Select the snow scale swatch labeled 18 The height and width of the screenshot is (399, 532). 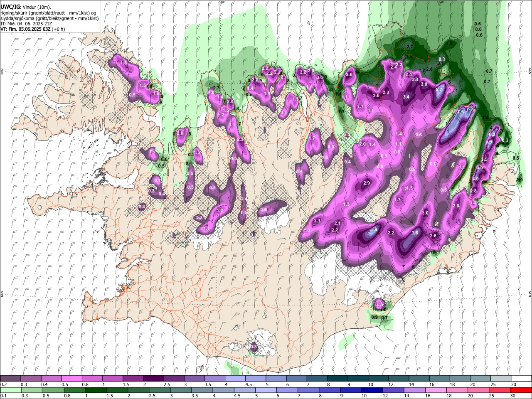[x=459, y=379]
